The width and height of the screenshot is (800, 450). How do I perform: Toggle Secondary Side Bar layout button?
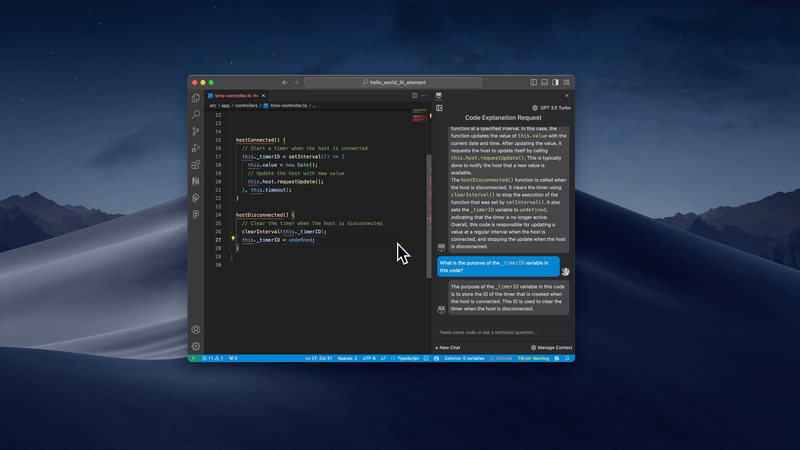[555, 82]
